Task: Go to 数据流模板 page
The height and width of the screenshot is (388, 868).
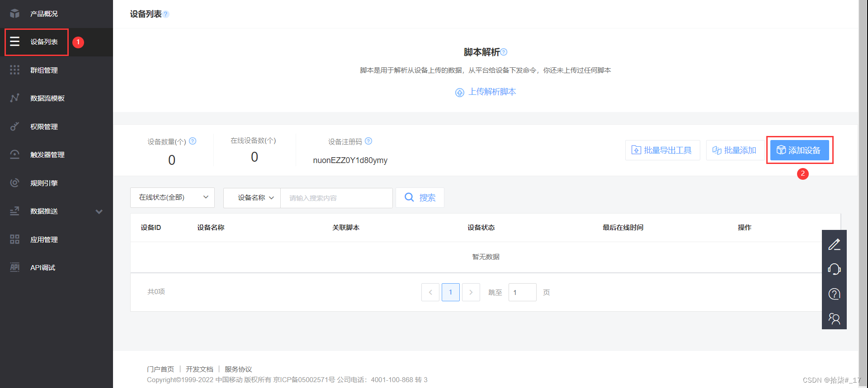Action: (47, 98)
